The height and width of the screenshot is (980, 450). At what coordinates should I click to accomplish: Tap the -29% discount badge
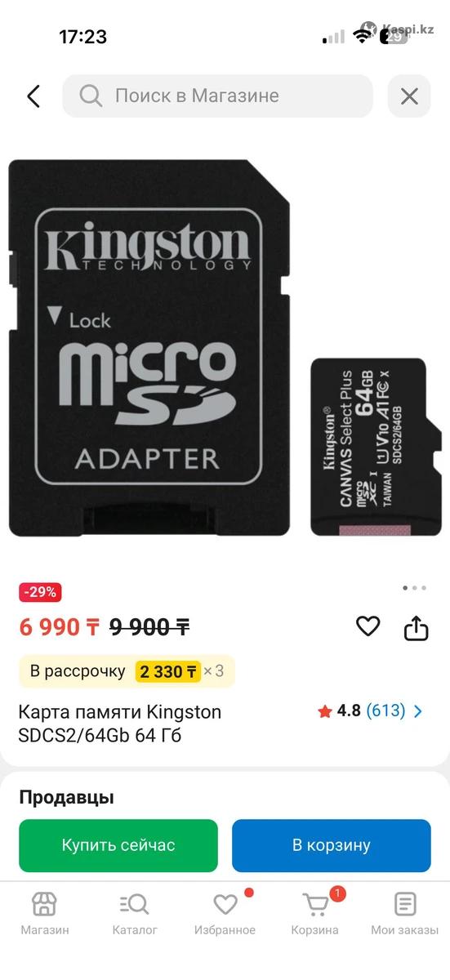[x=41, y=592]
